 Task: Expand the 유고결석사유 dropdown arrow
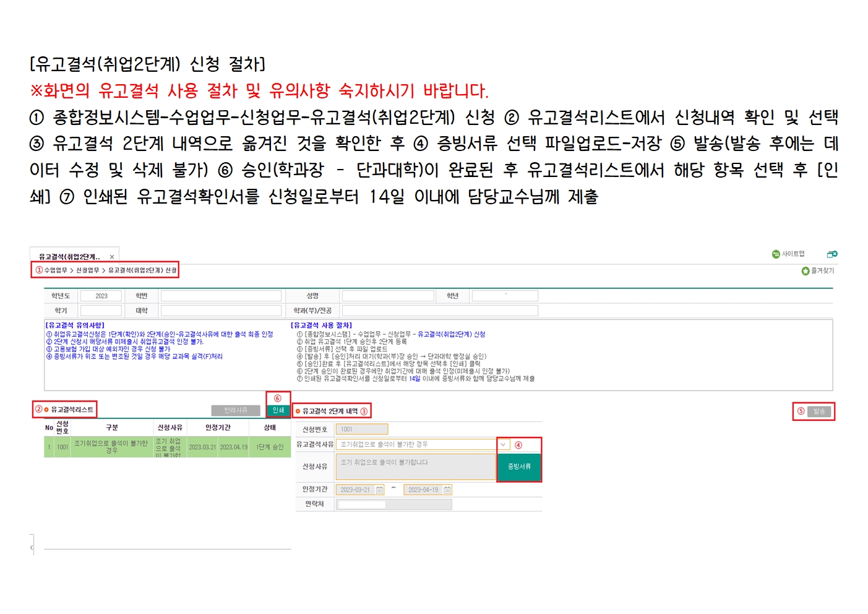coord(504,444)
